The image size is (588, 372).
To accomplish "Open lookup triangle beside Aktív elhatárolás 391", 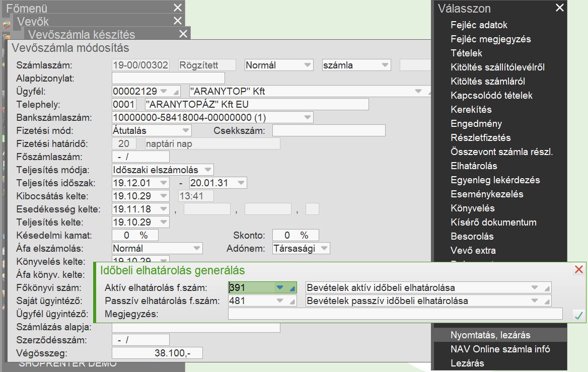I will click(292, 288).
